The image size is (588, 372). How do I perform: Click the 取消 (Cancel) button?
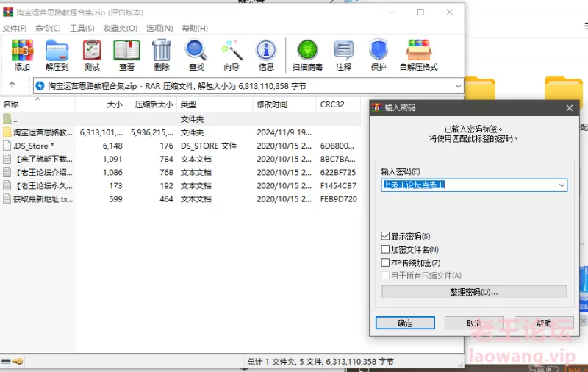click(x=474, y=323)
